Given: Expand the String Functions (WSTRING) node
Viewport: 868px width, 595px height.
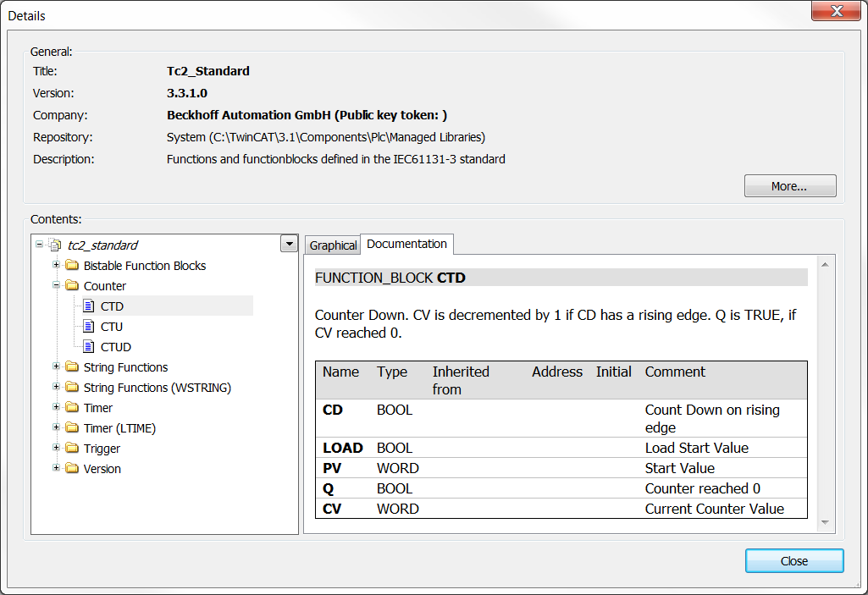Looking at the screenshot, I should point(56,387).
